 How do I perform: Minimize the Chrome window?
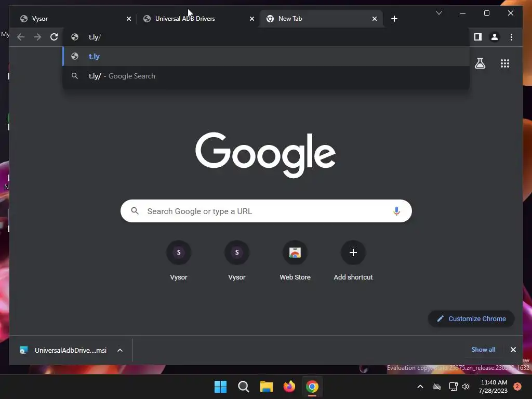tap(463, 13)
